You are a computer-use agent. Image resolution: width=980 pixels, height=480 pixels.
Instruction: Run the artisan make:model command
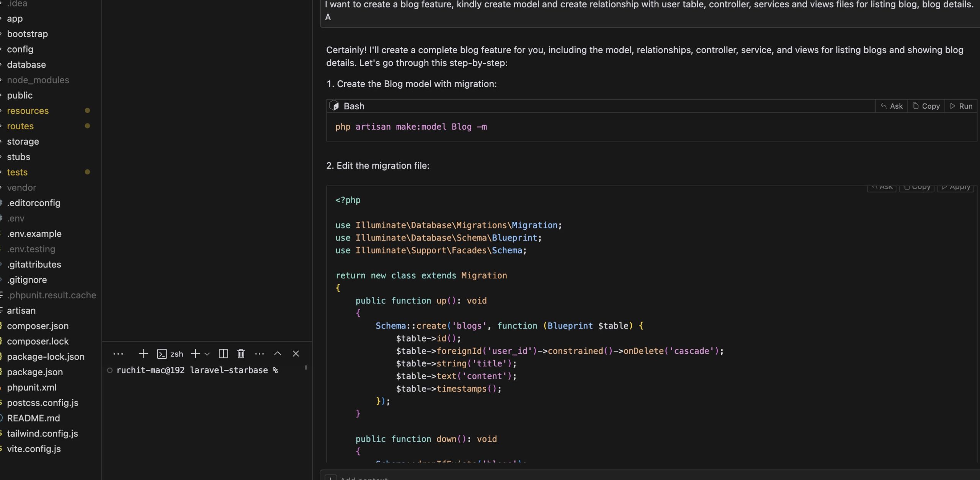[x=962, y=106]
